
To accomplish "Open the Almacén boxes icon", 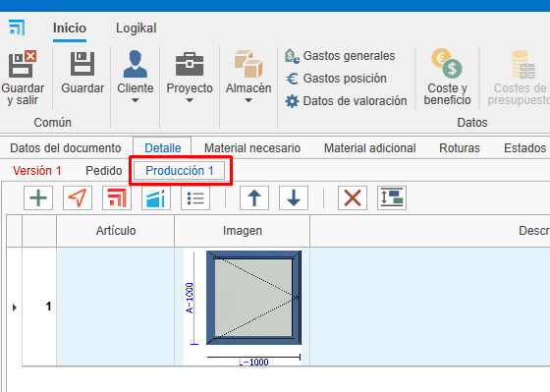I will coord(248,64).
